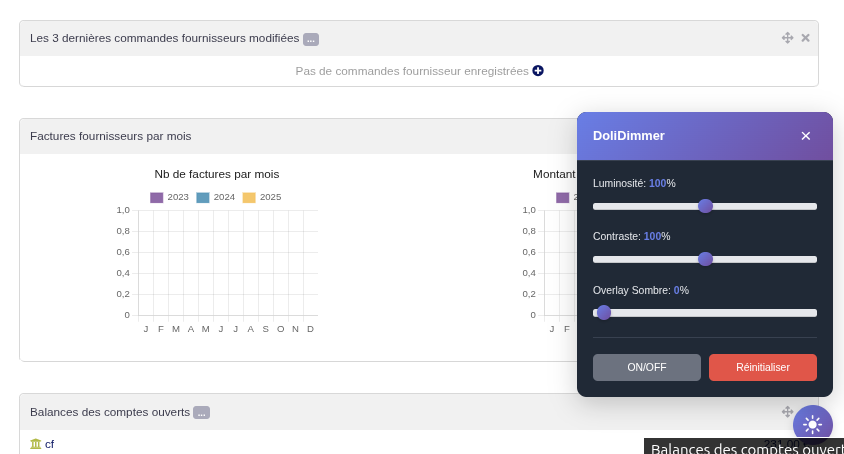This screenshot has width=844, height=454.
Task: Open ellipsis badge beside Balances des comptes
Action: click(201, 413)
